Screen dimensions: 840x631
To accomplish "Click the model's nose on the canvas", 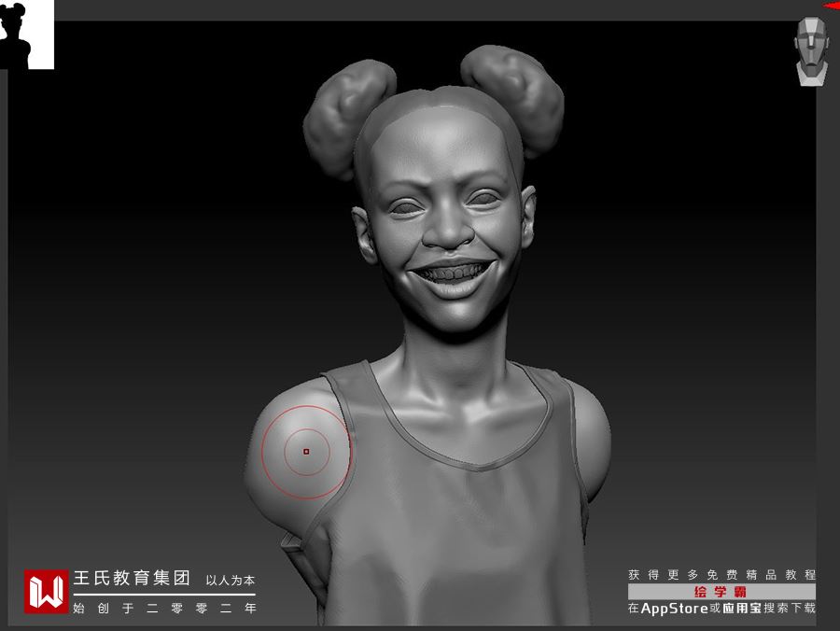I will [449, 228].
